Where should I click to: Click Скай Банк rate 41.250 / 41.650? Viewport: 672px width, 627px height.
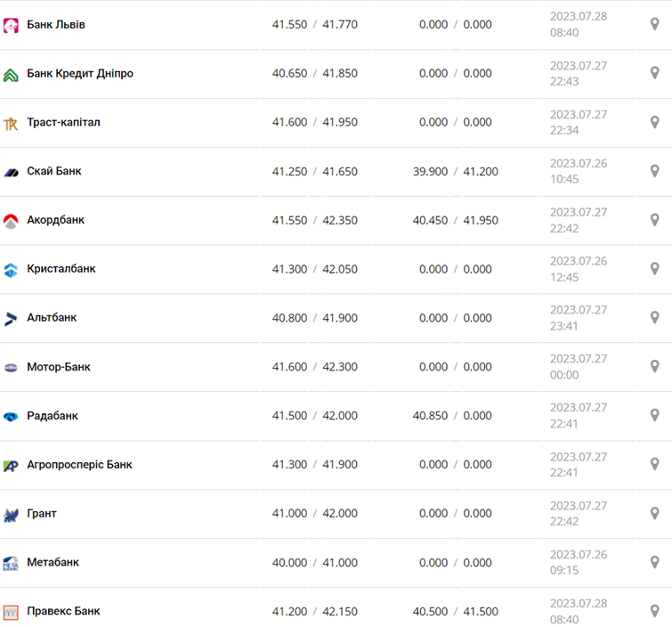[x=314, y=171]
